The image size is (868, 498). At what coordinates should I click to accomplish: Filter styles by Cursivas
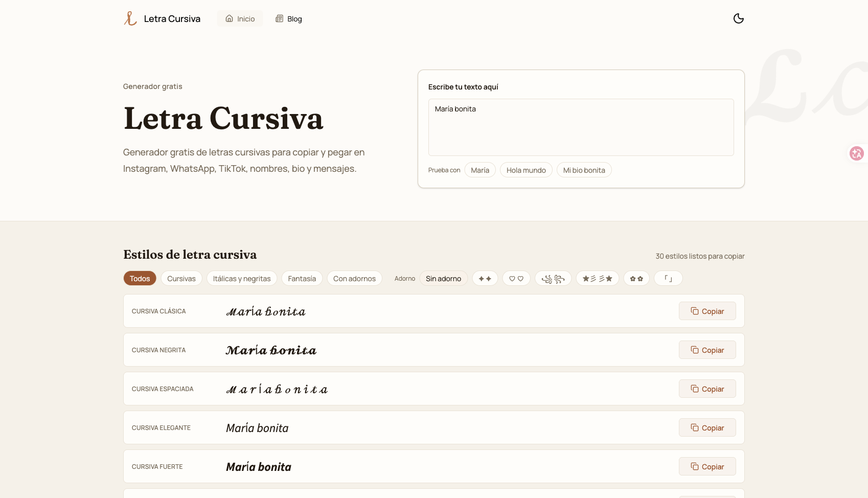point(181,279)
